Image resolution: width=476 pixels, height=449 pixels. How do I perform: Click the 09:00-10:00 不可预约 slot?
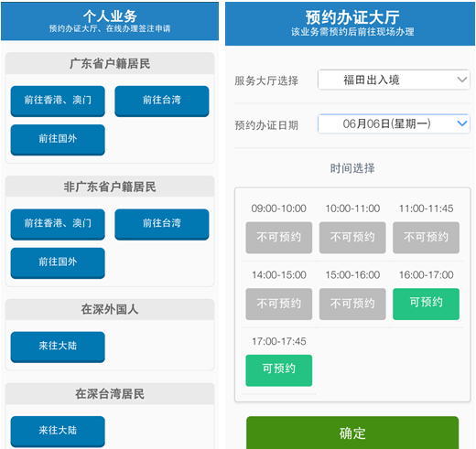[x=279, y=238]
